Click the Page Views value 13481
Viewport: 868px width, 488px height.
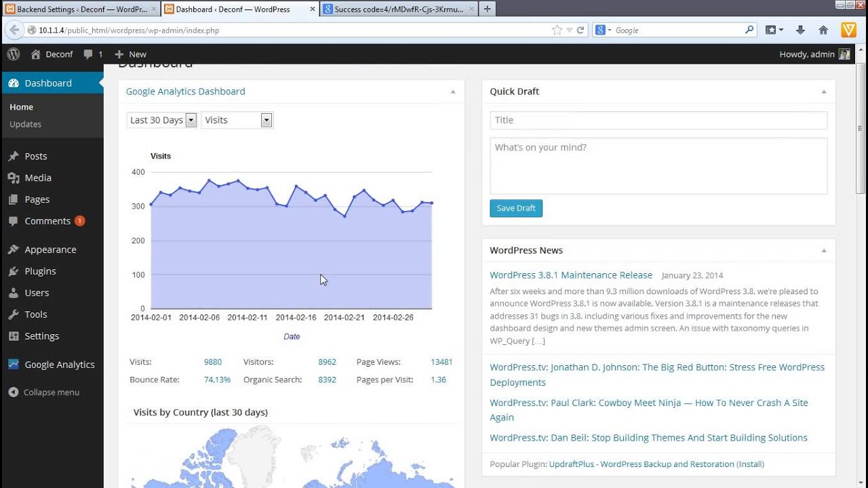pyautogui.click(x=441, y=362)
